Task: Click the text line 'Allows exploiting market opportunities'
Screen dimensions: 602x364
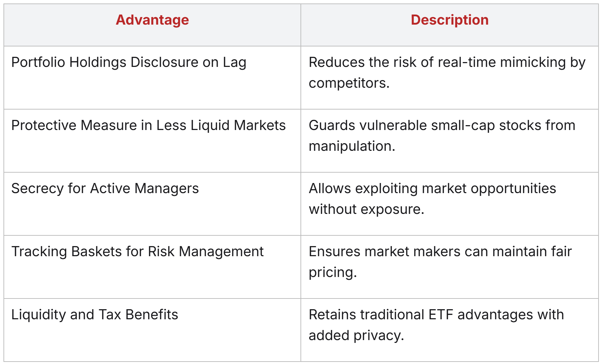Action: [x=432, y=189]
